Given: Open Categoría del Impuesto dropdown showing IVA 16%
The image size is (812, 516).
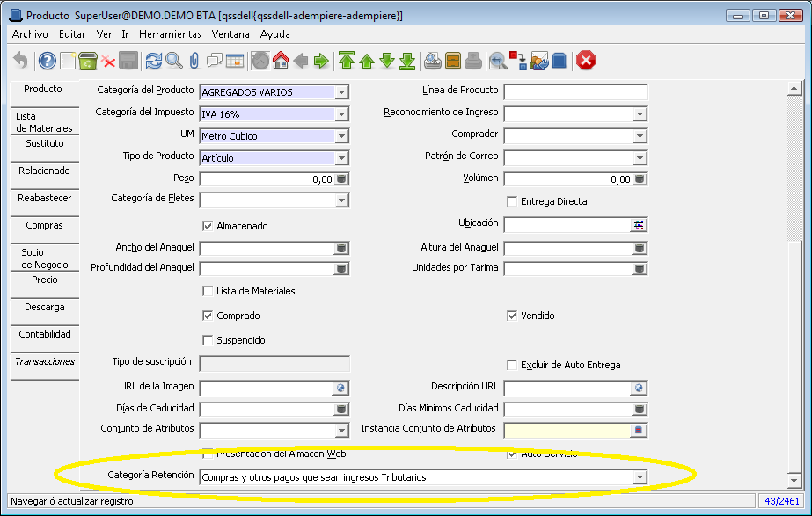Looking at the screenshot, I should [x=342, y=114].
